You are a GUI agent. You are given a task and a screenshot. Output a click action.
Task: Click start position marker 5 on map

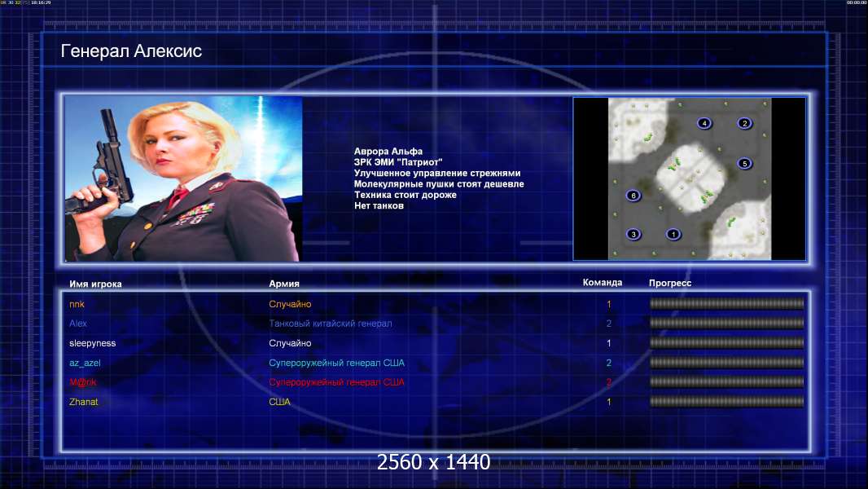tap(744, 163)
